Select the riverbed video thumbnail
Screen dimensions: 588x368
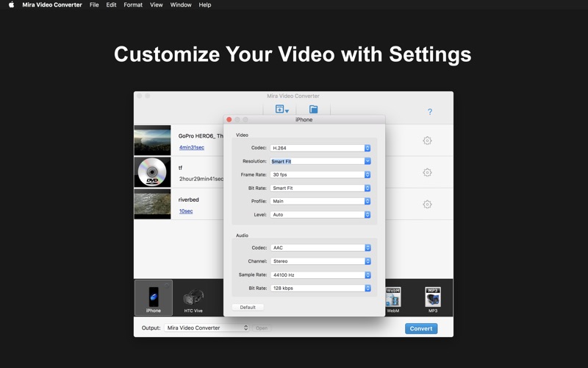pos(152,204)
